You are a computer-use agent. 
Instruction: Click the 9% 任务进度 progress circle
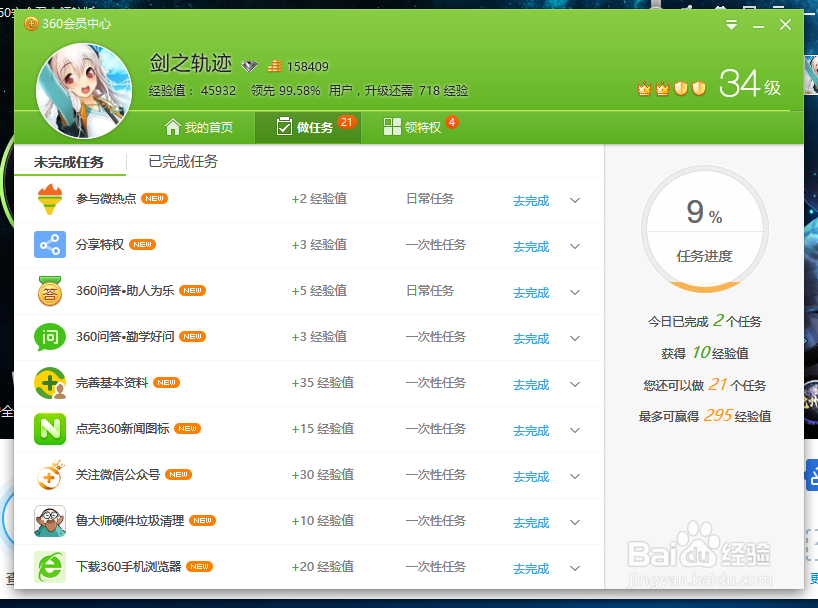click(704, 229)
